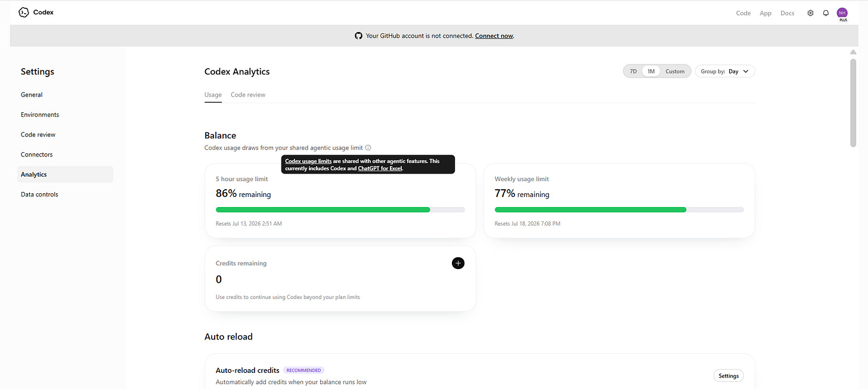868x389 pixels.
Task: Select the Custom time range
Action: tap(675, 72)
